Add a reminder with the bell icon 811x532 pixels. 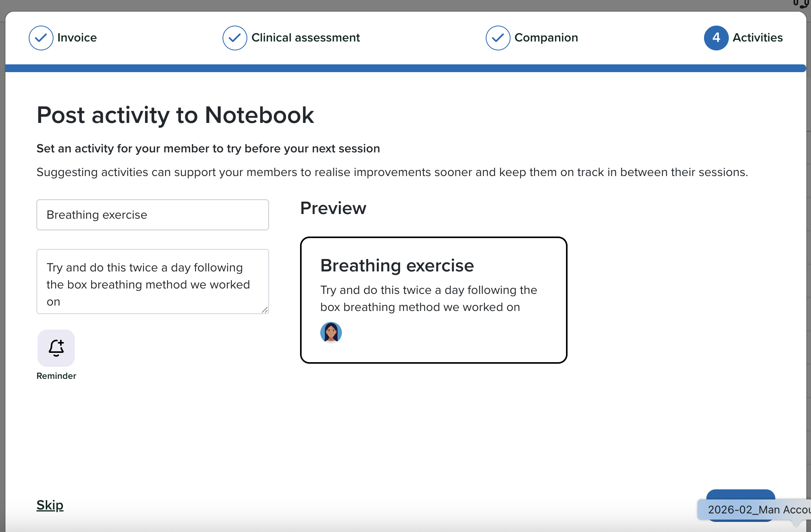click(56, 348)
